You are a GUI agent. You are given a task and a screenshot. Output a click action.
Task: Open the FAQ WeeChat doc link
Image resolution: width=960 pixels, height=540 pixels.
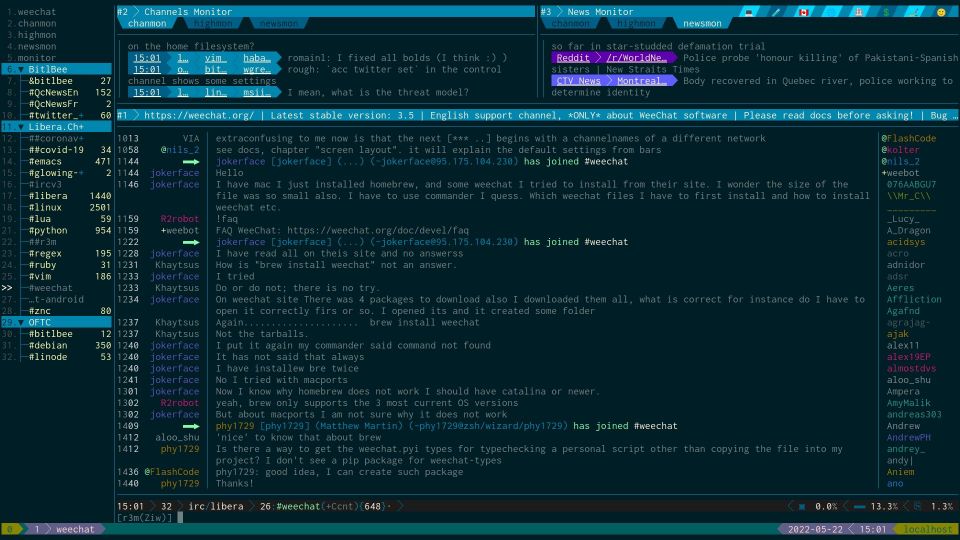(x=378, y=231)
